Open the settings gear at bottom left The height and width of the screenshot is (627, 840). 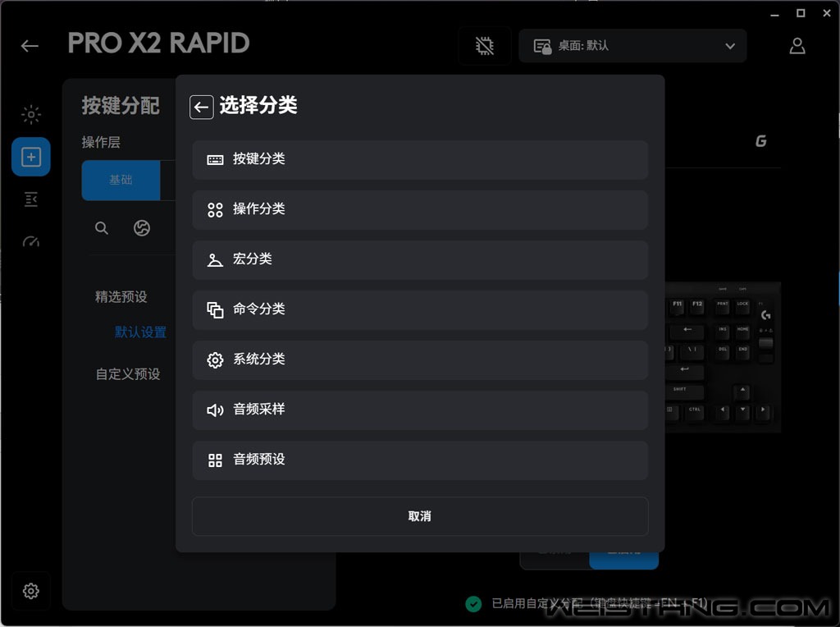coord(30,591)
